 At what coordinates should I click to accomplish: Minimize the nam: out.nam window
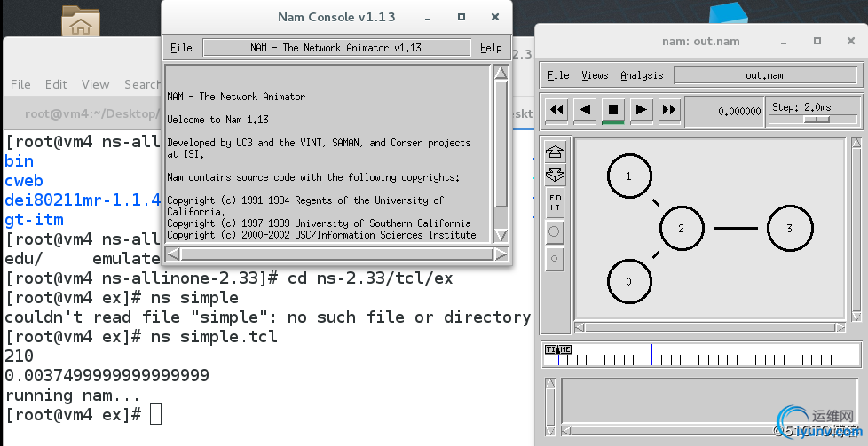(x=784, y=42)
